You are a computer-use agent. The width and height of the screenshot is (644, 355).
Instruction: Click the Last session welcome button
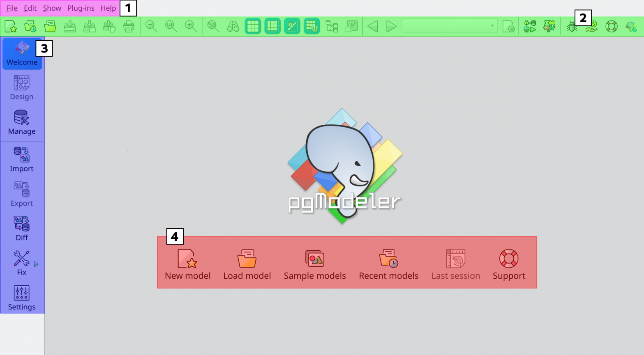coord(456,264)
